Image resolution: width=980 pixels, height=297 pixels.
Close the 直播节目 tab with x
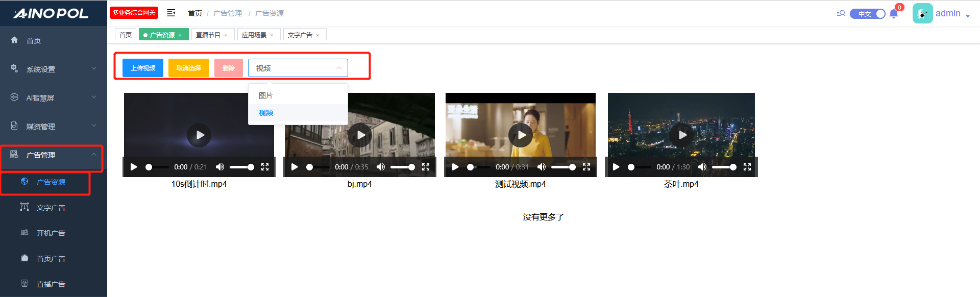pyautogui.click(x=226, y=35)
